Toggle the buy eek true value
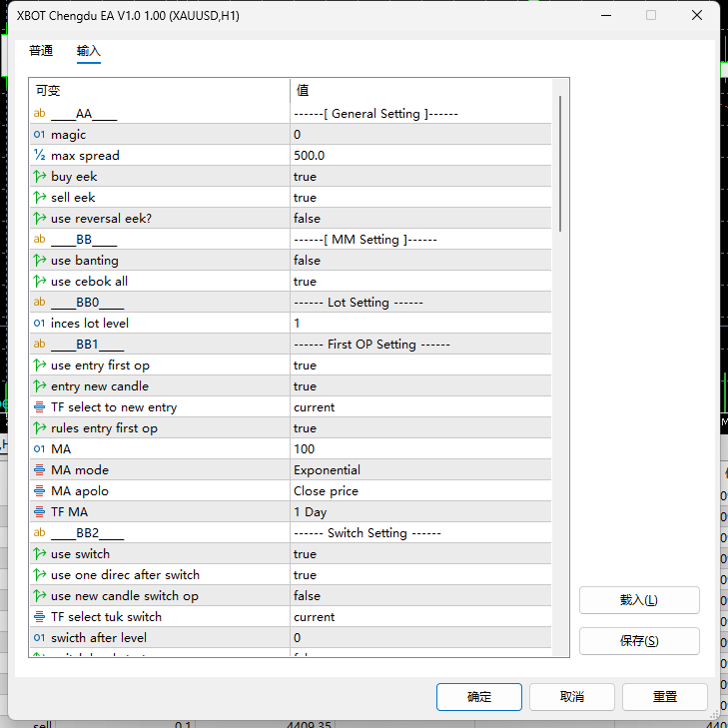728x728 pixels. (x=420, y=177)
